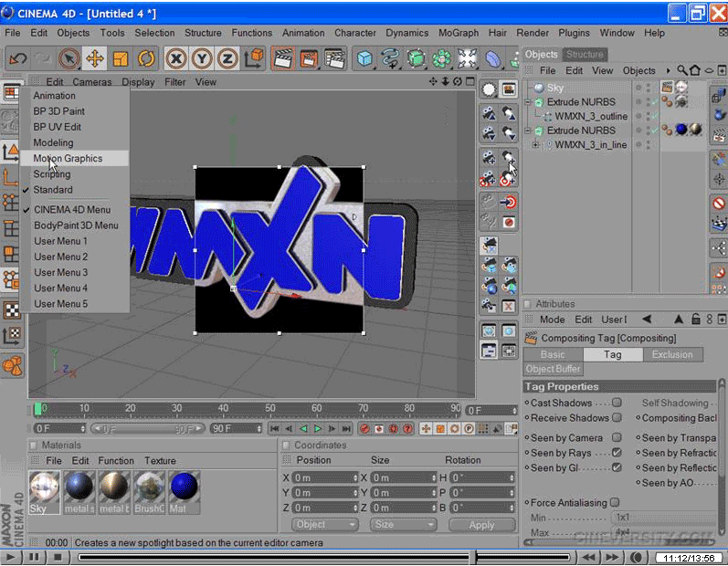
Task: Expand the WMXN_3_in_line object
Action: (535, 145)
